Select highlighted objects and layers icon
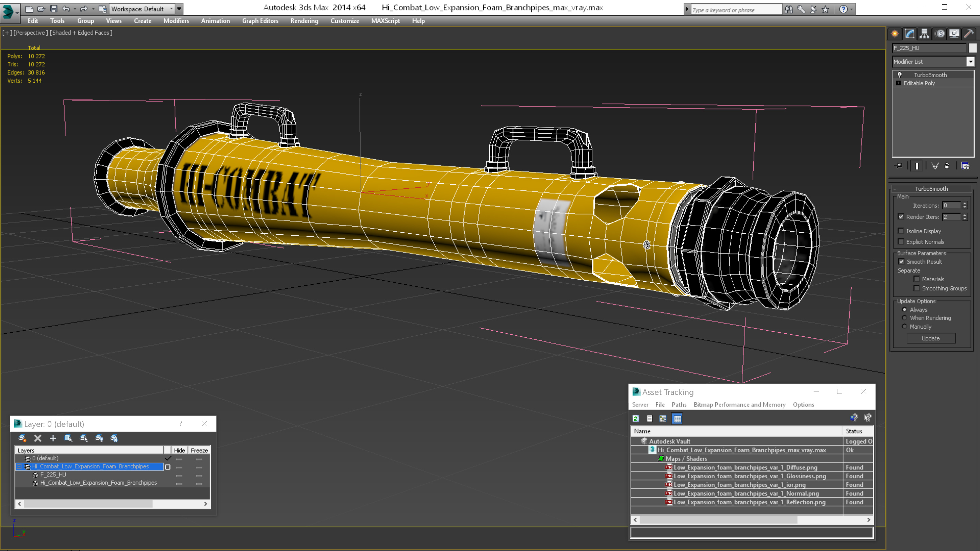The image size is (980, 551). coord(68,438)
